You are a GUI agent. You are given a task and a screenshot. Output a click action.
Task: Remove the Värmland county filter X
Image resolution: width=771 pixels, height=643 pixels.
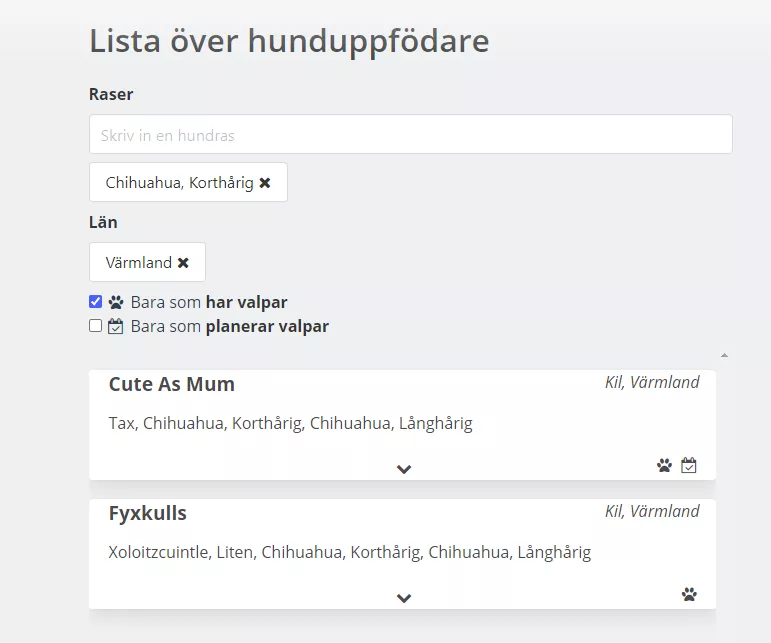(x=183, y=263)
